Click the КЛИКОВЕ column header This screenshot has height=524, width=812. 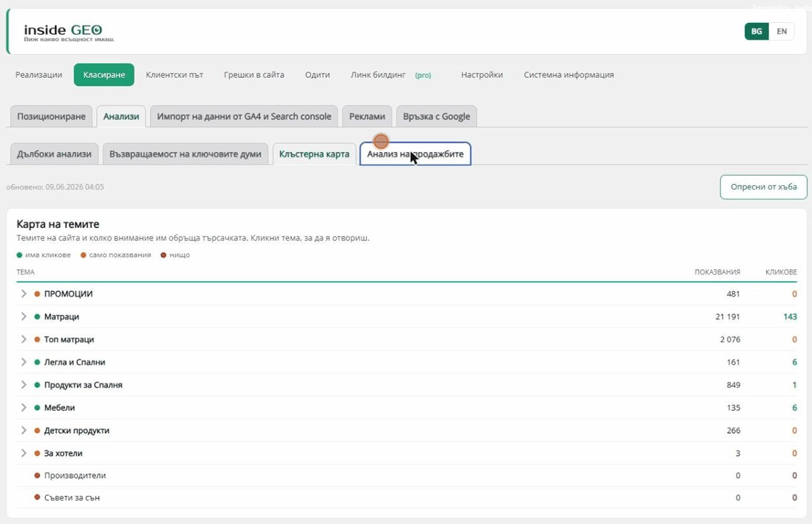click(x=781, y=272)
